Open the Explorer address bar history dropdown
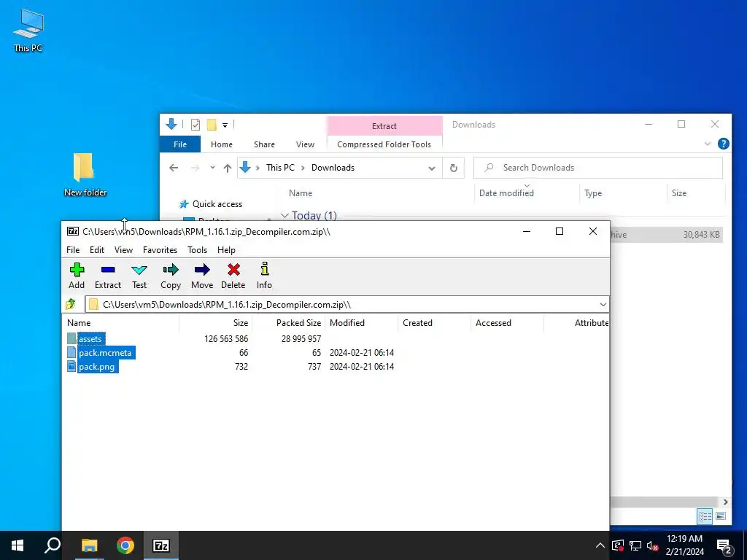 click(x=432, y=168)
